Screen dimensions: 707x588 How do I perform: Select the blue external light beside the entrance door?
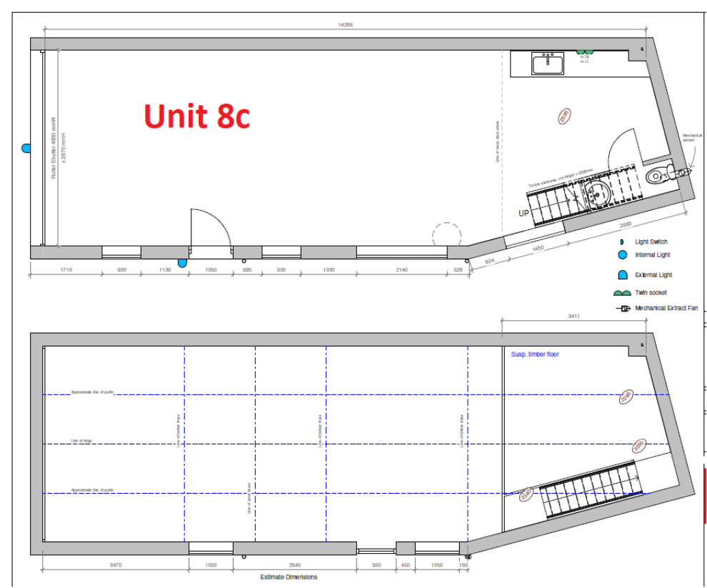tap(182, 263)
